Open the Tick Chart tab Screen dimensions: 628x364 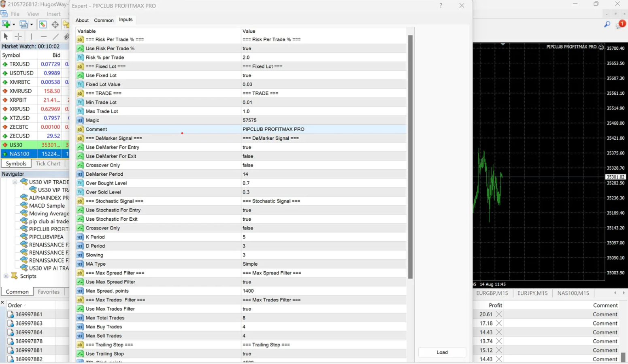(x=48, y=164)
